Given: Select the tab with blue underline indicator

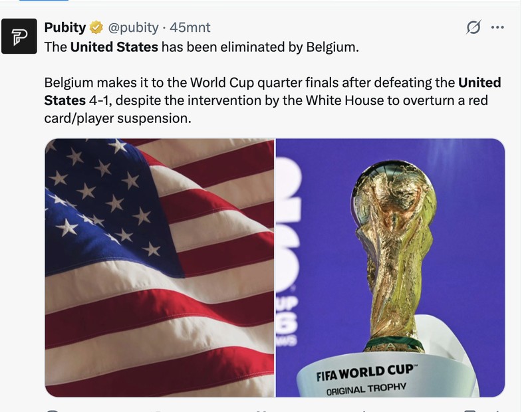Looking at the screenshot, I should (44, 1).
